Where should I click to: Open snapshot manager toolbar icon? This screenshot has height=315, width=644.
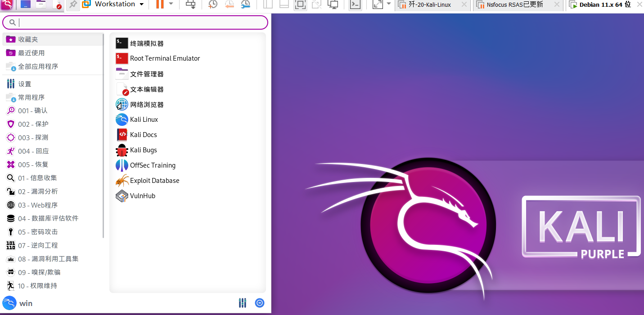point(245,4)
